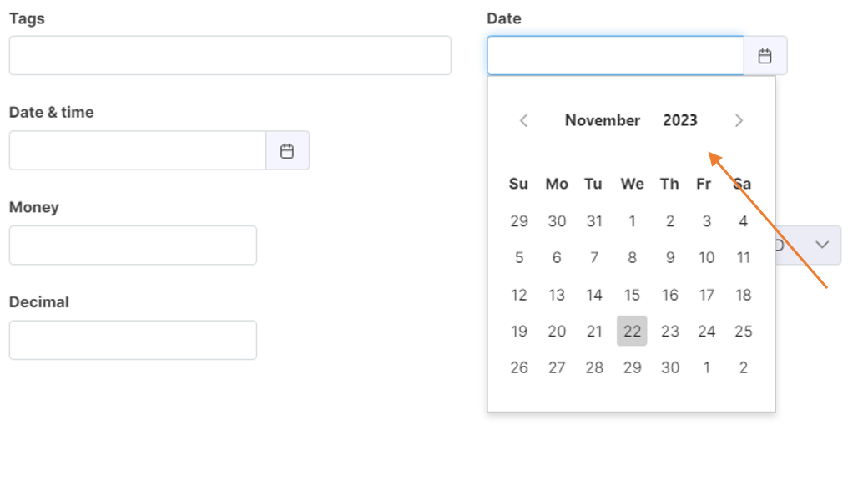The image size is (868, 481).
Task: Open the Date & time calendar icon
Action: point(287,150)
